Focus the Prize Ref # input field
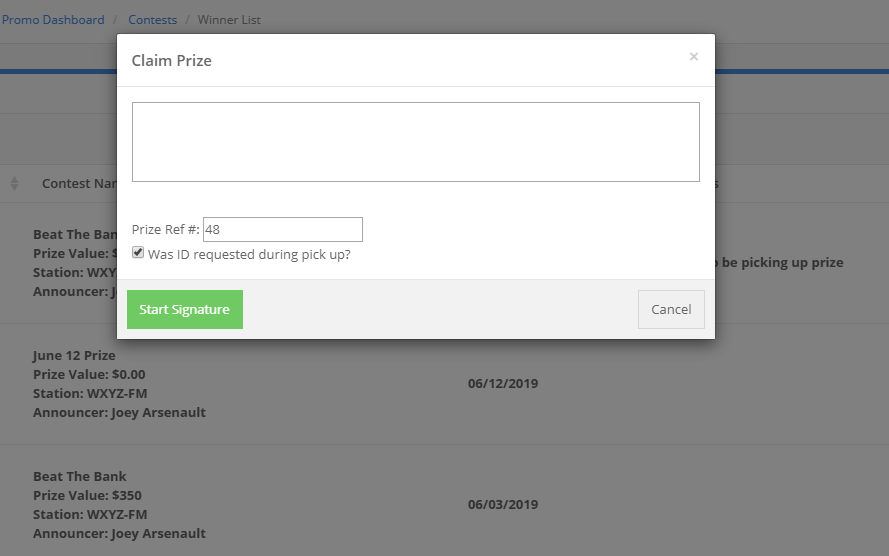 pyautogui.click(x=282, y=229)
